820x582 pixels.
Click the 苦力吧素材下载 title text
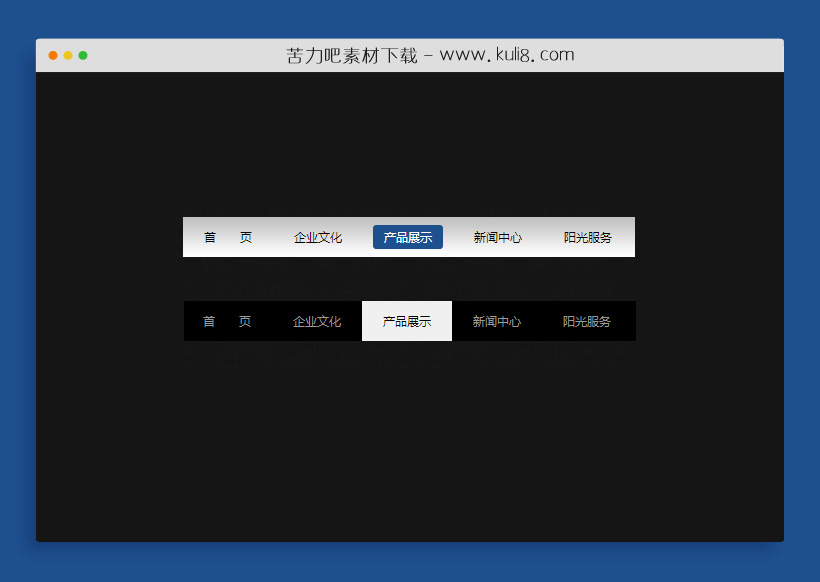tap(350, 56)
